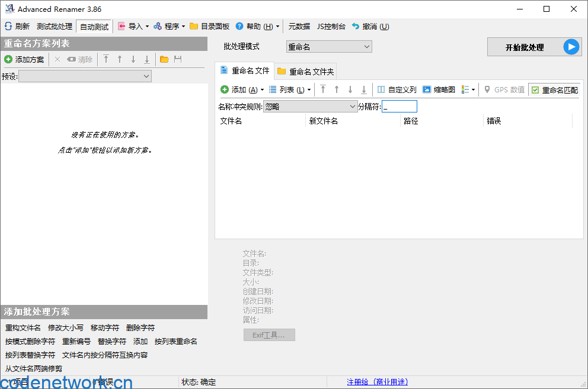Image resolution: width=588 pixels, height=389 pixels.
Task: Click the 替换字符 method link
Action: [x=112, y=342]
